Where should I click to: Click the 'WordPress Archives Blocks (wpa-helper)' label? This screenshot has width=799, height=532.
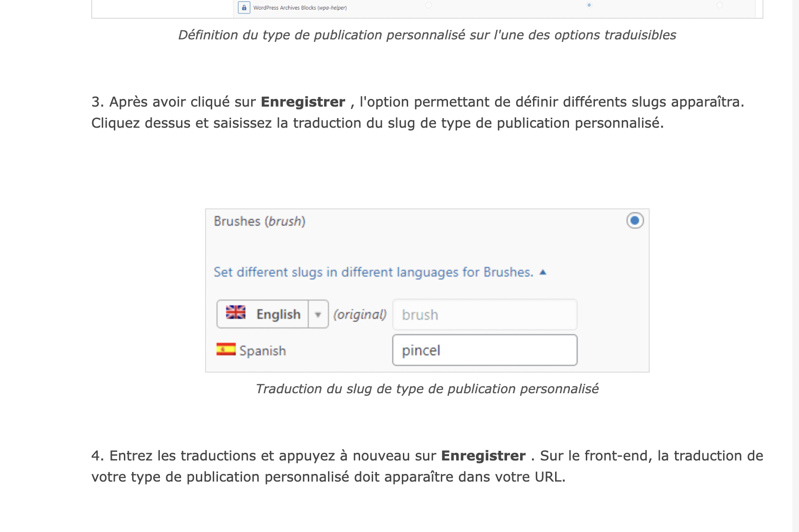[300, 8]
